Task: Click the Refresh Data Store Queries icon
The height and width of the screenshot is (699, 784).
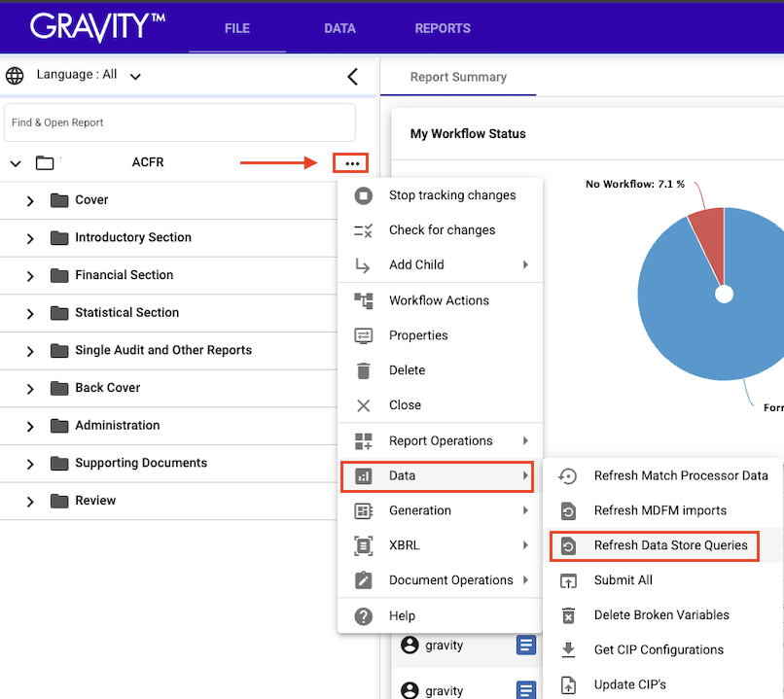Action: pyautogui.click(x=568, y=545)
